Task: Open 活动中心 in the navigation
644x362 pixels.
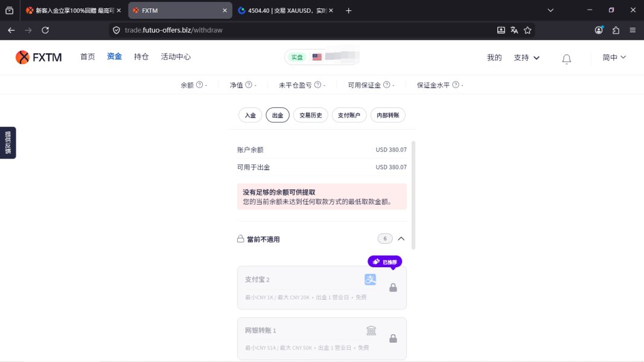Action: (176, 57)
